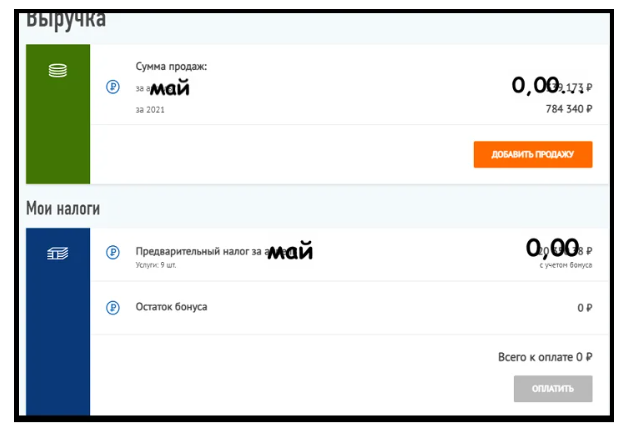Select the Остаток бонуса label
Screen dimensions: 624x430
click(171, 307)
